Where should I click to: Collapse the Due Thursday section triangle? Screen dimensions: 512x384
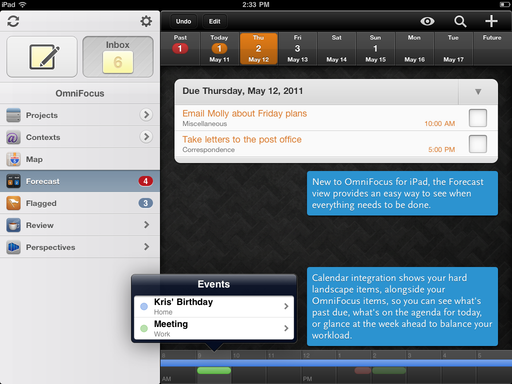pyautogui.click(x=478, y=92)
